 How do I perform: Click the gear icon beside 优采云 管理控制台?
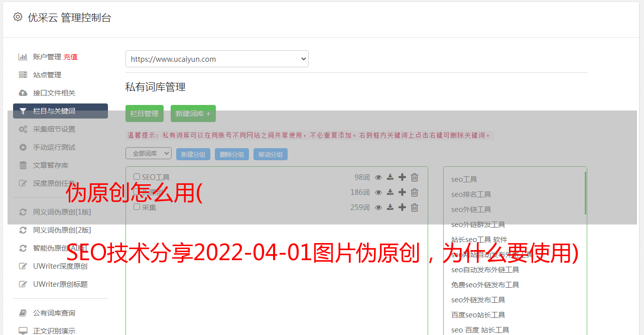tap(18, 17)
